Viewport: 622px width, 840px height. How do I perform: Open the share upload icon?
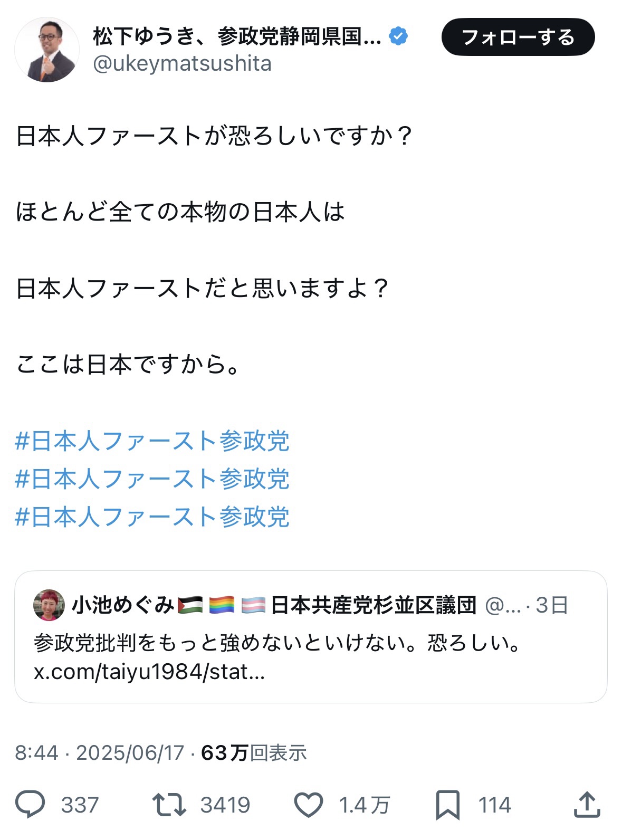[586, 804]
